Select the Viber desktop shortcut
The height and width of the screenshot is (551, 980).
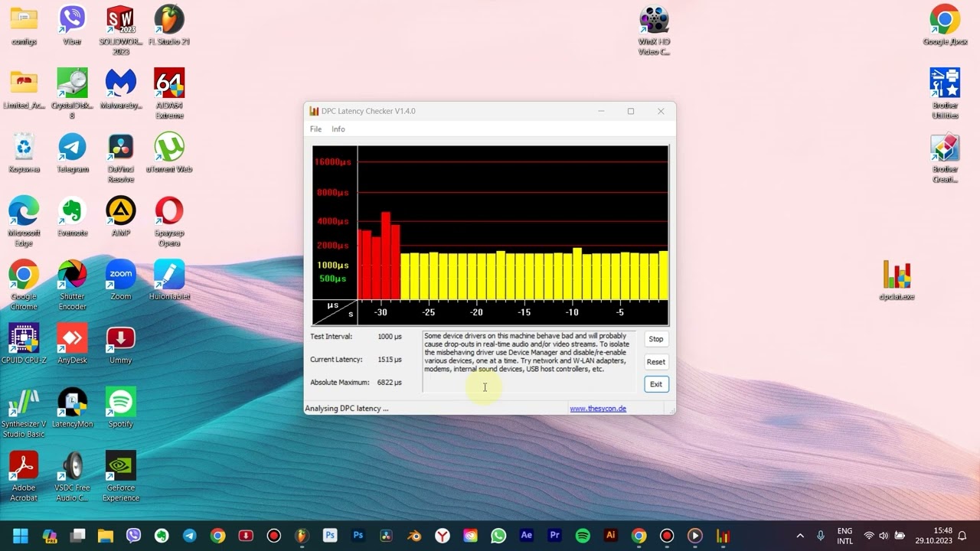pos(72,25)
